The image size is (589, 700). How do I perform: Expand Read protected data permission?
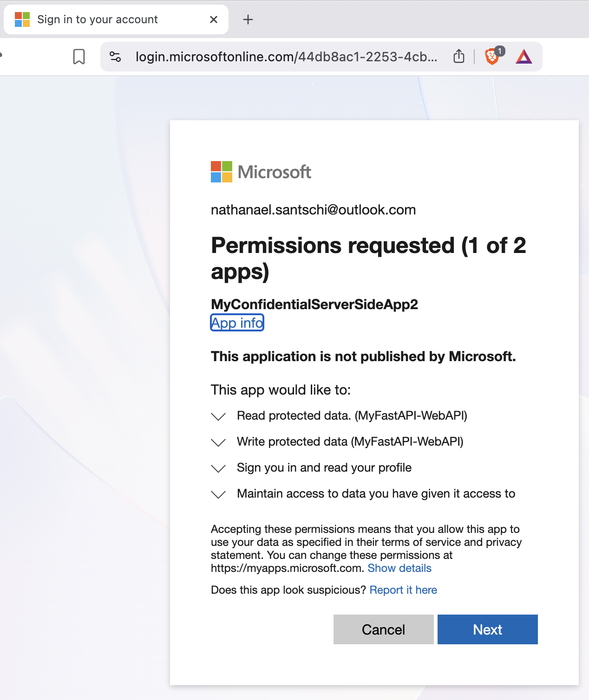pos(218,416)
